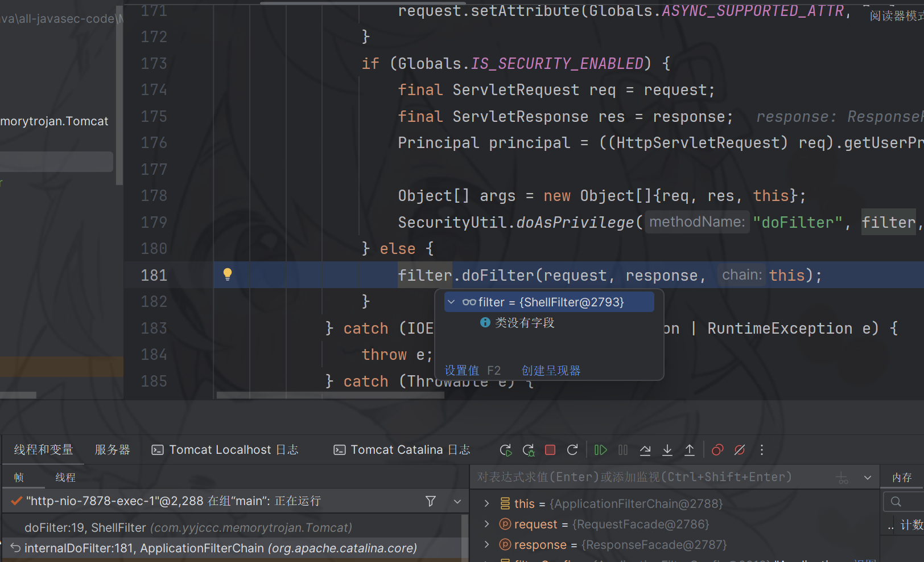This screenshot has width=924, height=562.
Task: Click the 设置值 link in popup
Action: point(461,371)
